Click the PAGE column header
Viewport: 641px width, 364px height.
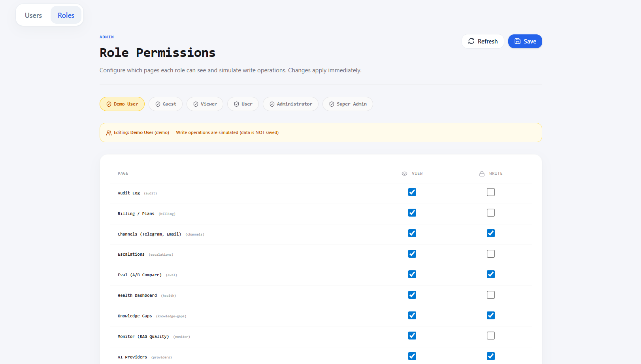click(x=123, y=174)
